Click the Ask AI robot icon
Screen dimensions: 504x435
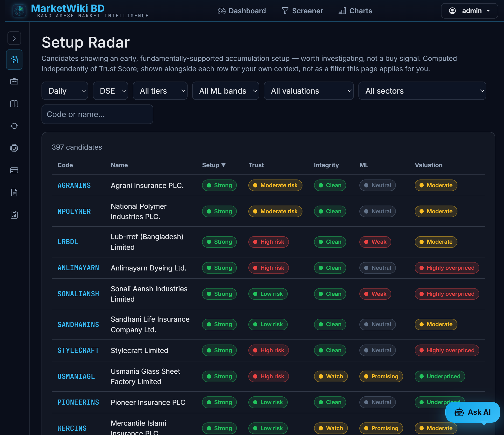pos(459,412)
